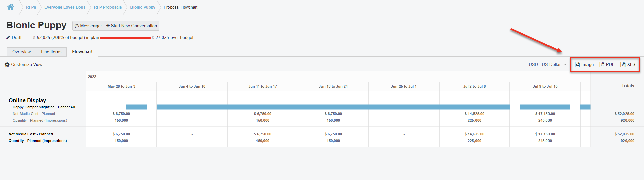Select the Jul 9 to Jul 15 column header

click(x=545, y=86)
